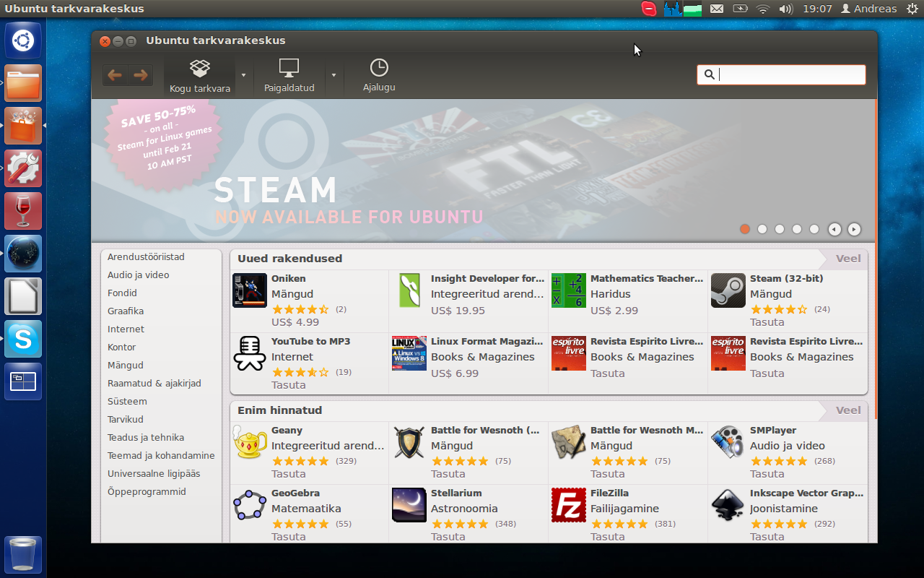Open the Linux Format Magazine cover
The image size is (924, 578).
[x=409, y=353]
